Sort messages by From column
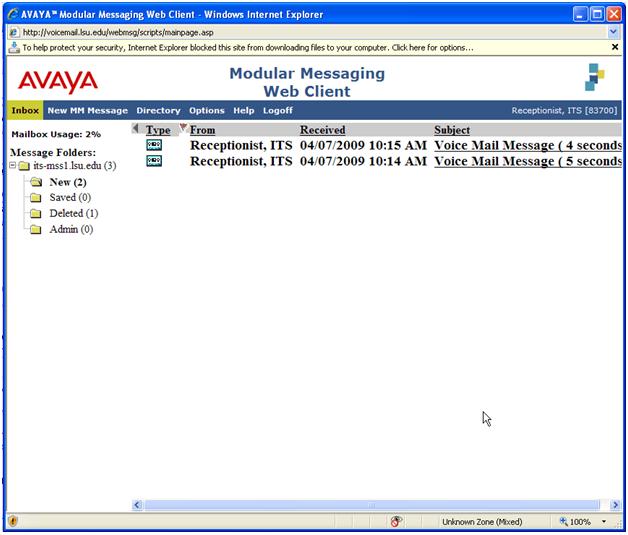The height and width of the screenshot is (535, 628). tap(202, 130)
